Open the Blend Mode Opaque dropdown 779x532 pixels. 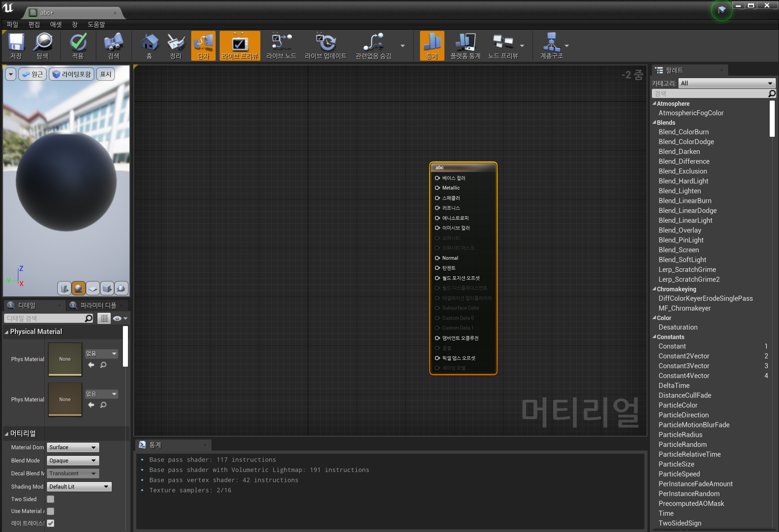73,460
